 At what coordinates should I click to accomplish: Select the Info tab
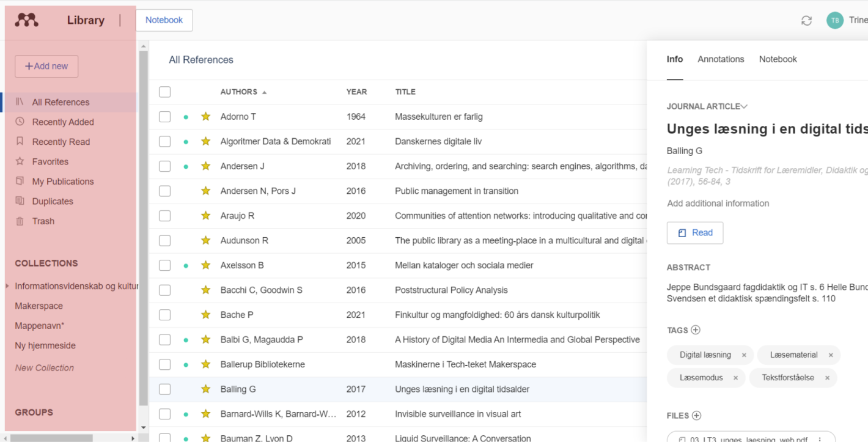pos(675,59)
